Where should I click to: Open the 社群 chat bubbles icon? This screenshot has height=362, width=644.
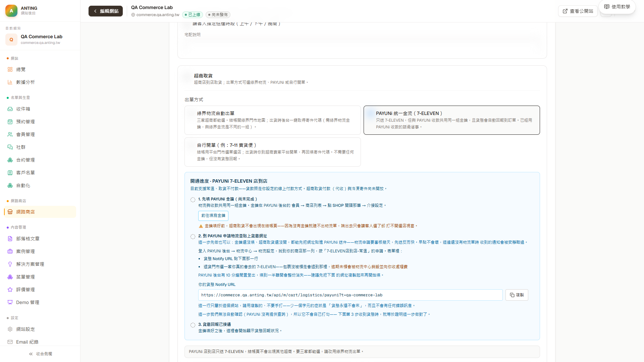[x=10, y=147]
